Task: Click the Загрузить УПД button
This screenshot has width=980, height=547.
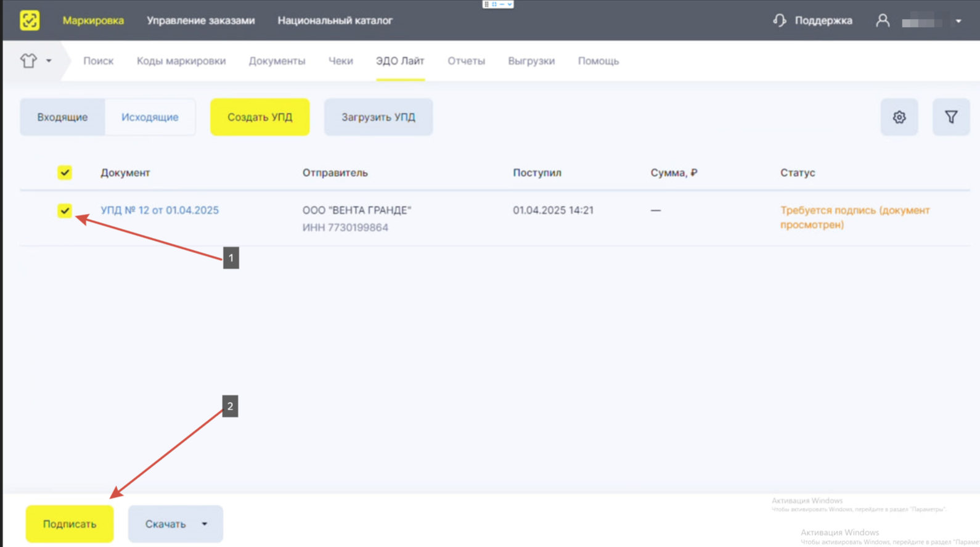Action: tap(378, 117)
